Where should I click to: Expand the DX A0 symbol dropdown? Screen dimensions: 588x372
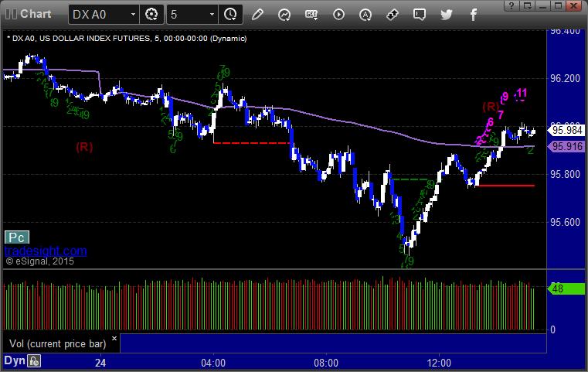tap(133, 15)
